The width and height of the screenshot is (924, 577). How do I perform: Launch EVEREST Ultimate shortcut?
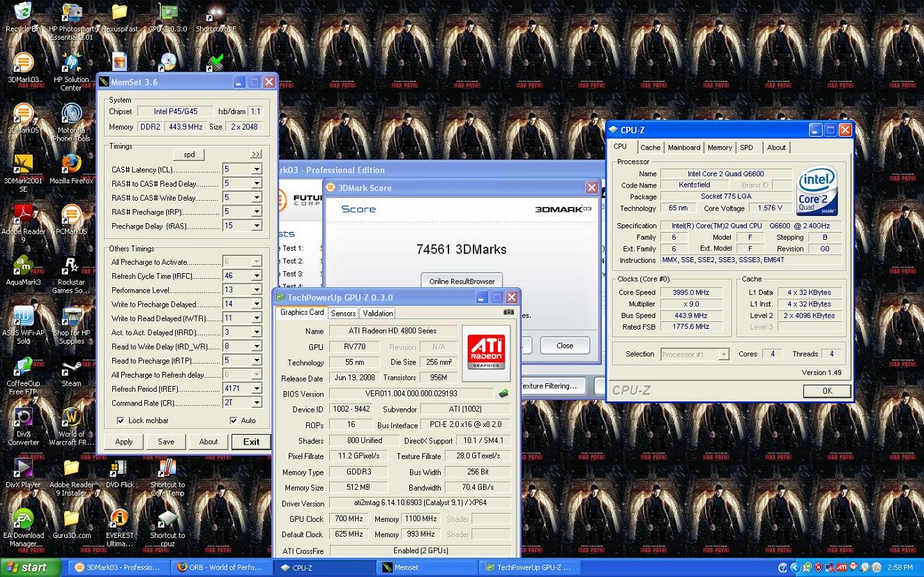tap(119, 528)
